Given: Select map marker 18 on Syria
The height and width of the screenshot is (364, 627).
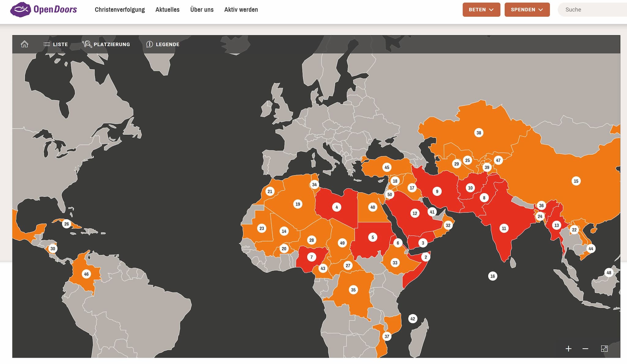Looking at the screenshot, I should coord(395,181).
